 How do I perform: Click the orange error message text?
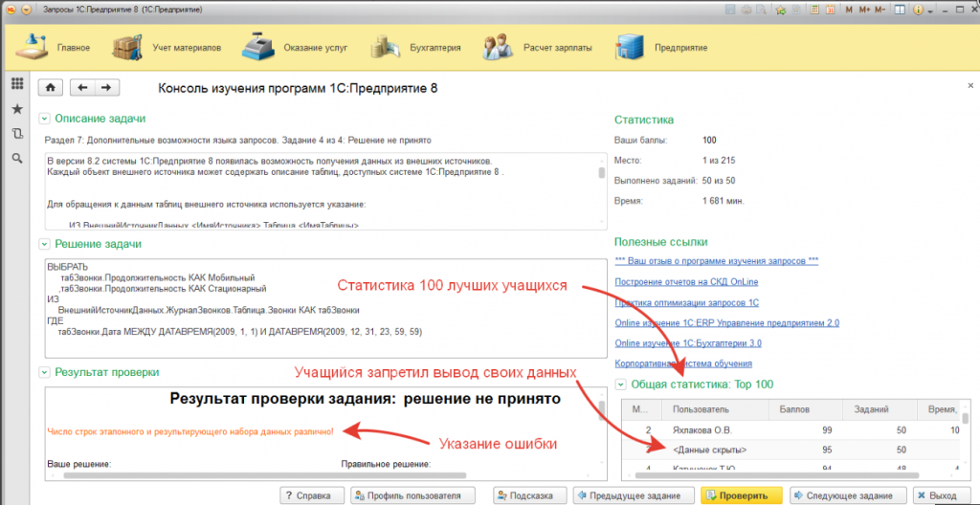click(x=190, y=431)
